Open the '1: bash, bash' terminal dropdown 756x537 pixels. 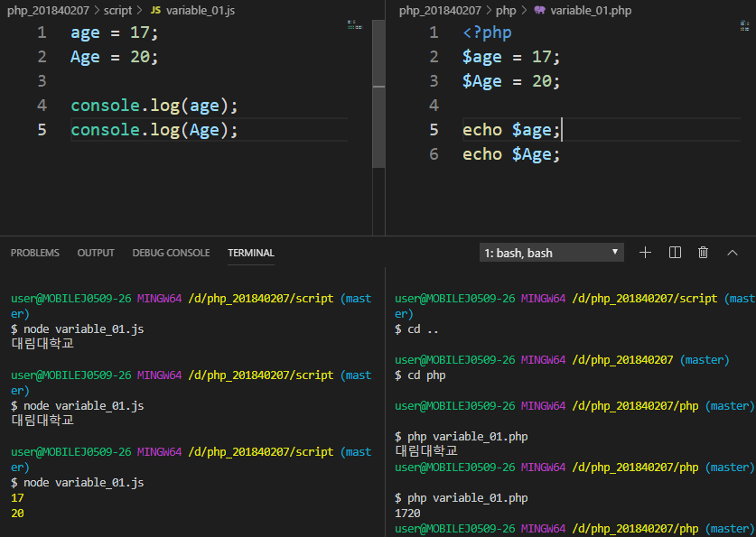552,253
